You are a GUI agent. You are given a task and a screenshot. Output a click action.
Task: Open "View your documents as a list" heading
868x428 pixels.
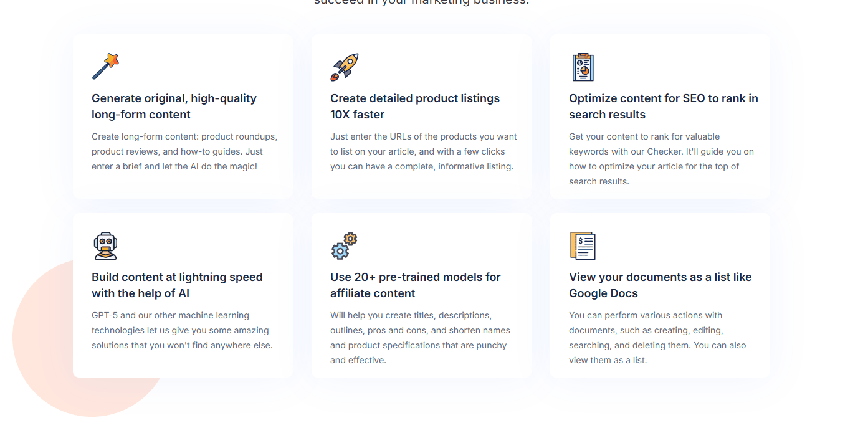(x=660, y=285)
